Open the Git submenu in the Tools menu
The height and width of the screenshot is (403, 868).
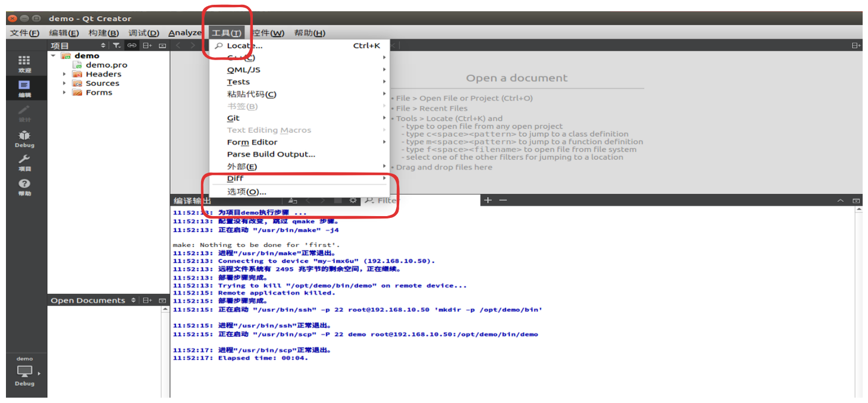(233, 118)
